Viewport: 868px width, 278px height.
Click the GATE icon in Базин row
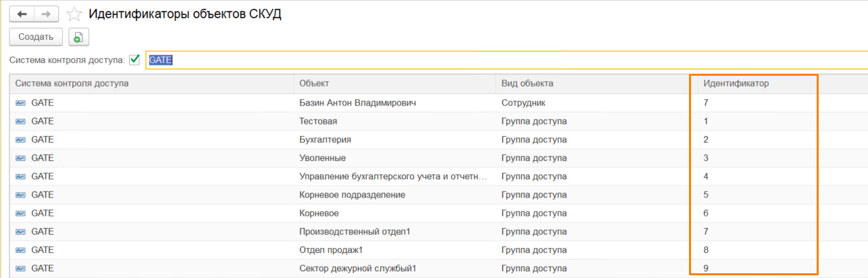click(x=20, y=103)
